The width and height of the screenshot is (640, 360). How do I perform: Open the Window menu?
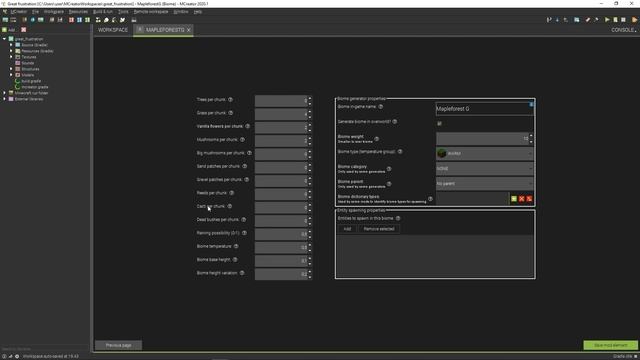(181, 12)
